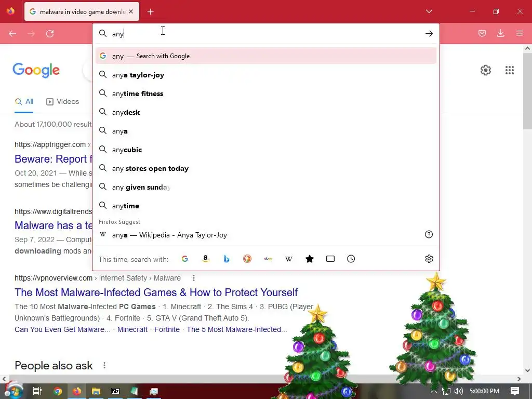Select 'any stores open today' suggestion
Screen dimensions: 532x399
pyautogui.click(x=266, y=169)
